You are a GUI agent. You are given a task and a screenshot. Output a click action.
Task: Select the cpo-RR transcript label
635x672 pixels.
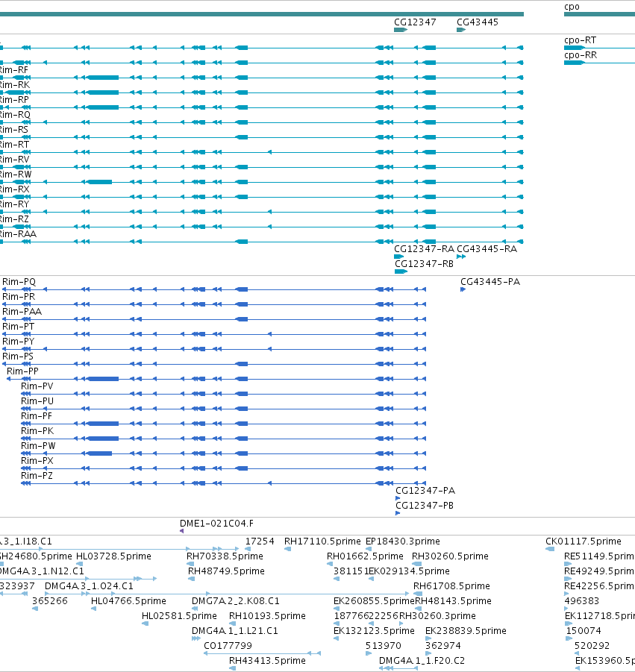581,55
